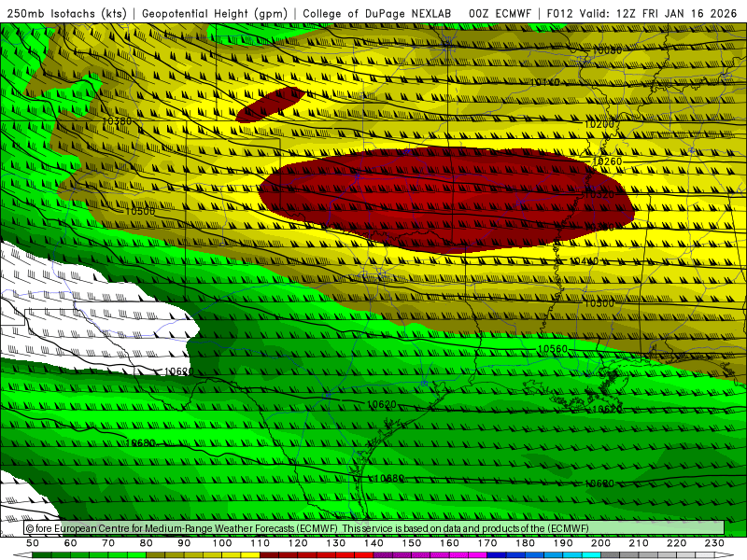Click the 10320 contour label in jet core

tap(599, 195)
